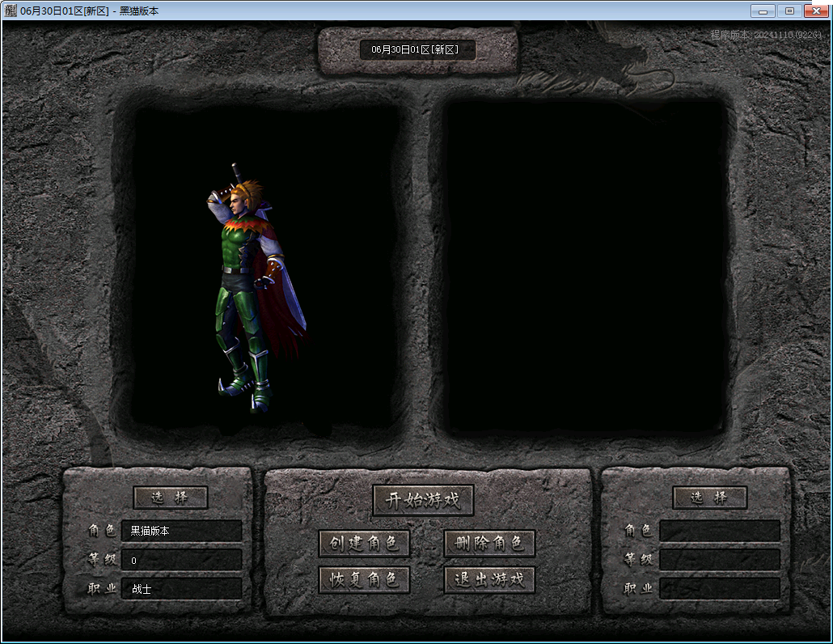This screenshot has width=833, height=644.
Task: Click the 职业 field showing 战士
Action: [x=181, y=589]
